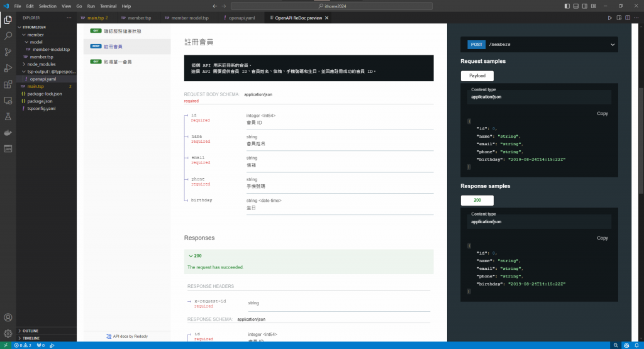Open customize layout icon
Screen dimensions: 644x349
click(x=594, y=6)
